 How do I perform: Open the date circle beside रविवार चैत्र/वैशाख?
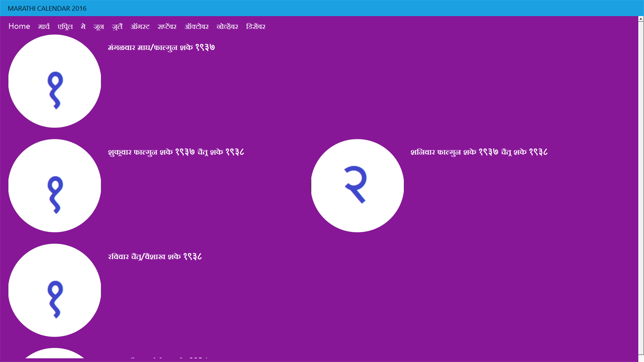pyautogui.click(x=55, y=290)
